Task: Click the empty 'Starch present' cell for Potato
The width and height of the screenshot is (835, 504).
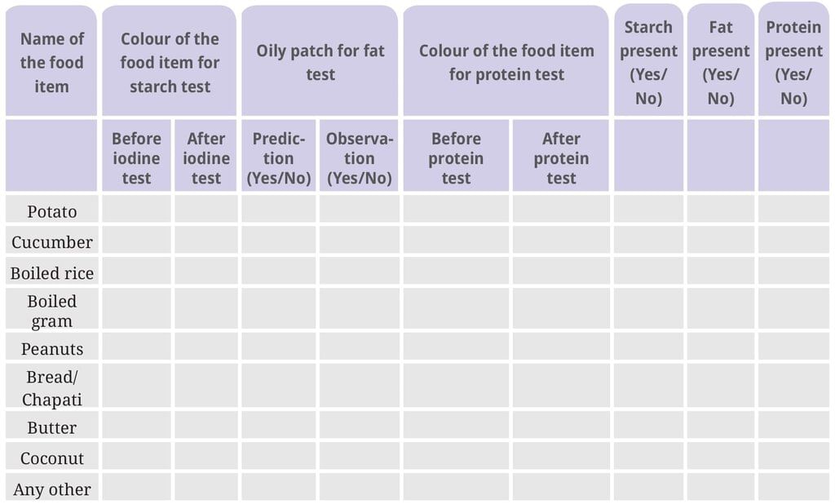Action: [648, 210]
